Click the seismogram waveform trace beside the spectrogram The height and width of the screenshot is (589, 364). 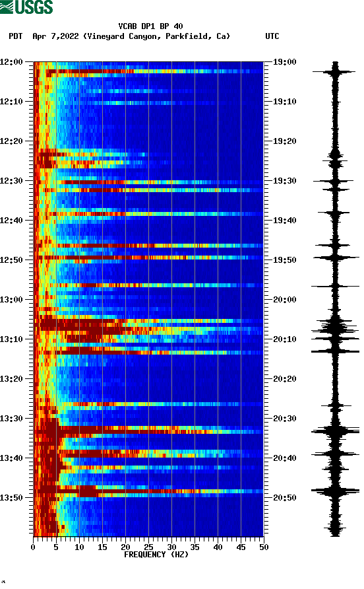point(335,298)
